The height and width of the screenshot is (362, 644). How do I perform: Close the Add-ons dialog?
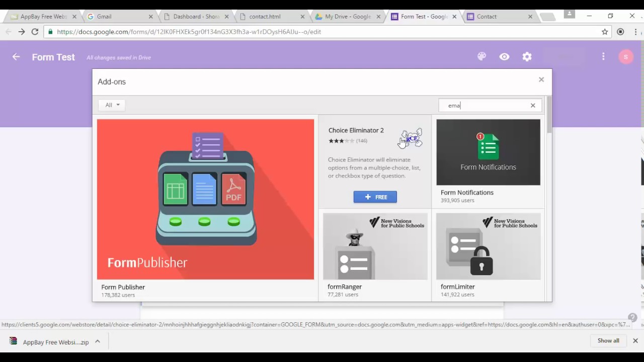pyautogui.click(x=541, y=79)
